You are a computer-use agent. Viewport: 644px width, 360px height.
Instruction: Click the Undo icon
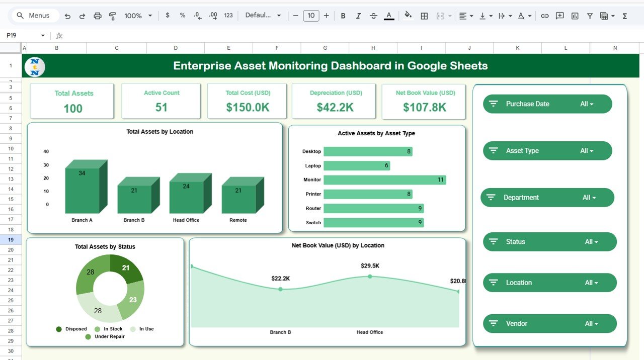pyautogui.click(x=67, y=16)
